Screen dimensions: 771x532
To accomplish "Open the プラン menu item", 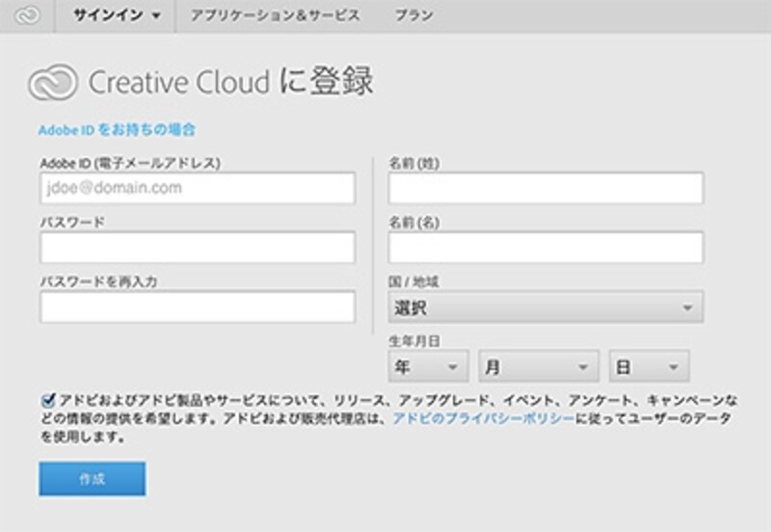I will [414, 15].
